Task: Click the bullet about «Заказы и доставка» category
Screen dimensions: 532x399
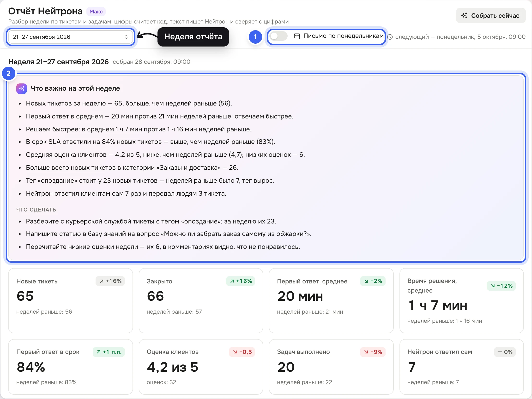Action: [132, 168]
